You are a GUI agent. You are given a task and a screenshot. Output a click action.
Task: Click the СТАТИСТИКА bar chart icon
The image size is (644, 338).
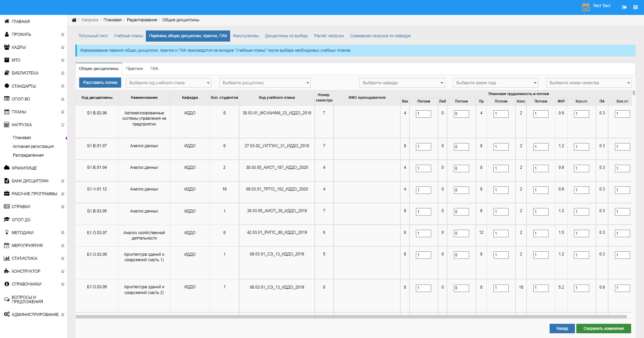[x=7, y=258]
